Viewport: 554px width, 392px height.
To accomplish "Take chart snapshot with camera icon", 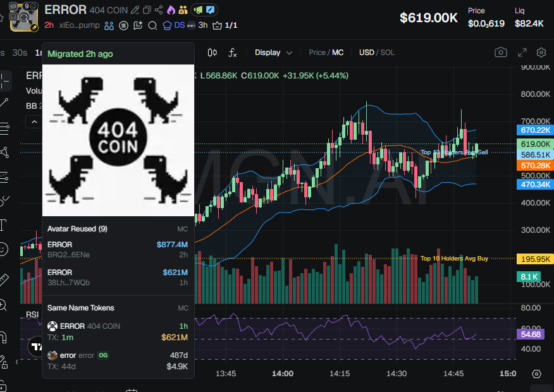I will [x=501, y=52].
